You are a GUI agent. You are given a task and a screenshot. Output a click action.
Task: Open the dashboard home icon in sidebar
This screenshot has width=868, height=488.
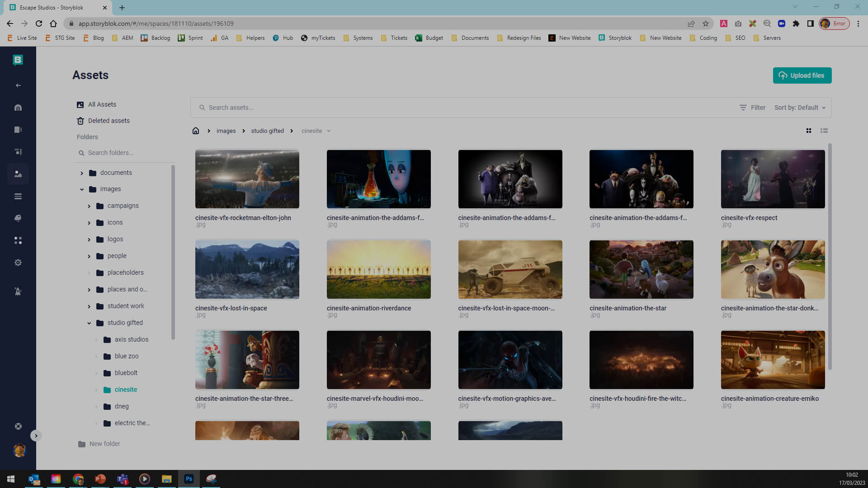(18, 108)
